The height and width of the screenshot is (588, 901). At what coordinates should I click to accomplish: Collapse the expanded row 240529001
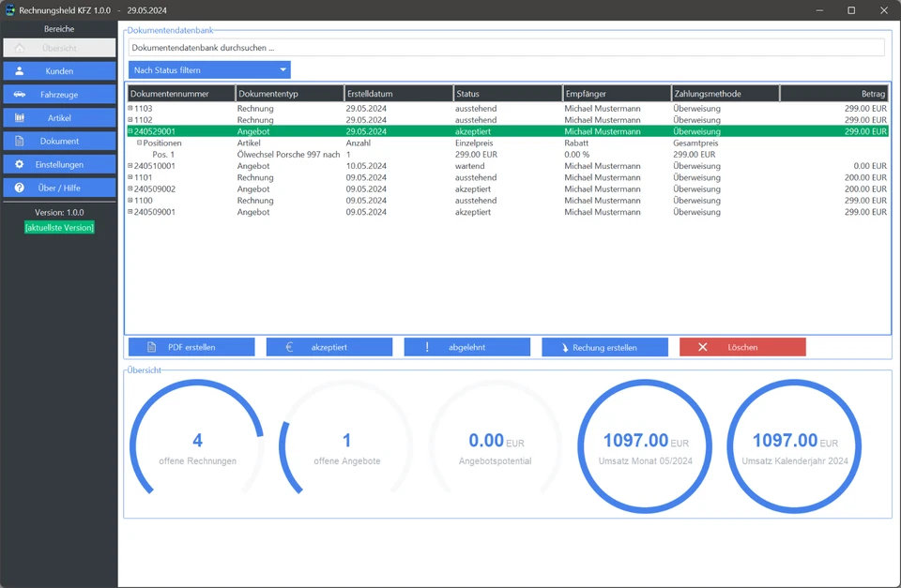(x=130, y=132)
